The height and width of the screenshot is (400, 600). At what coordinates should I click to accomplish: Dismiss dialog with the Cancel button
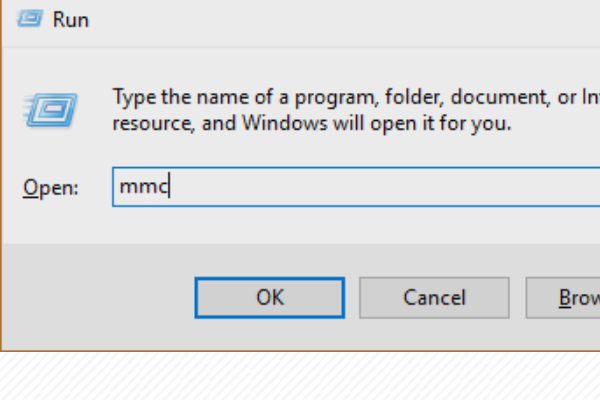pyautogui.click(x=434, y=298)
